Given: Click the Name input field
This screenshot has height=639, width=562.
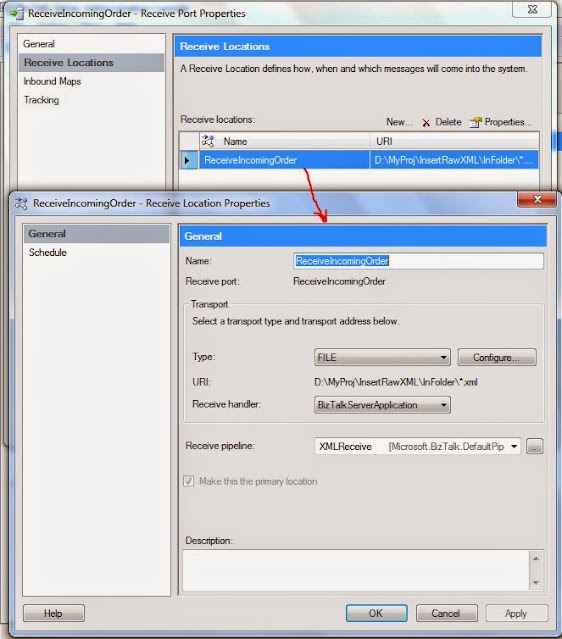Looking at the screenshot, I should 418,261.
